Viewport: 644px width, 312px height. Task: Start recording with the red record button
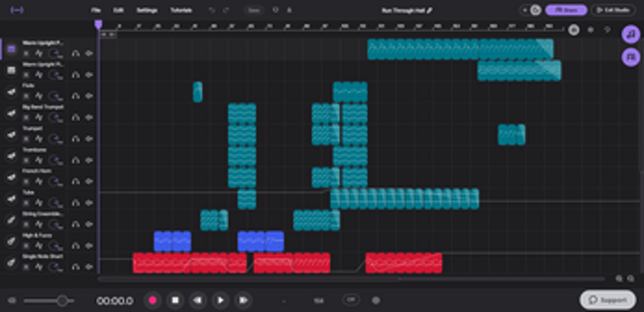point(152,301)
